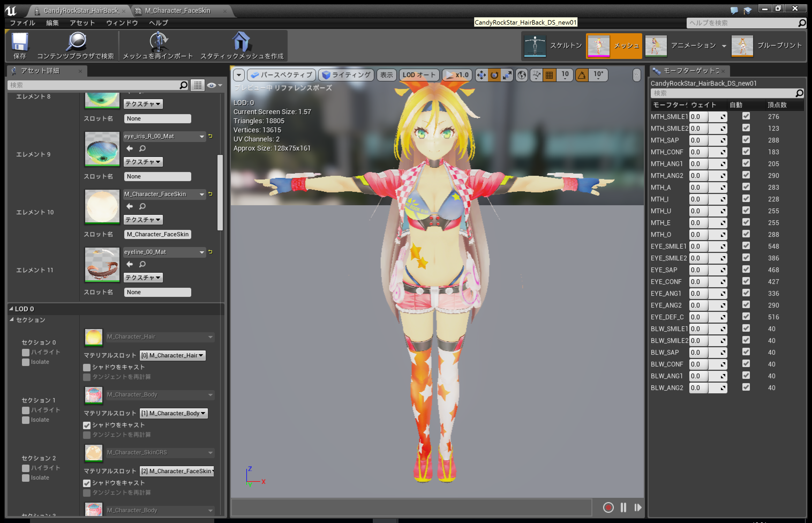Screen dimensions: 812x523
Task: Enable Highlight checkbox for Section 0
Action: point(25,352)
